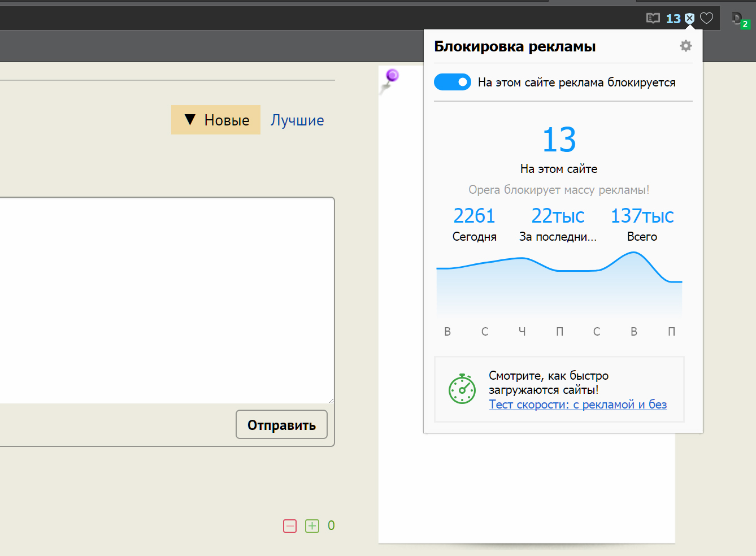This screenshot has height=556, width=756.
Task: Click the blocked ads count 13 in address bar
Action: point(673,19)
